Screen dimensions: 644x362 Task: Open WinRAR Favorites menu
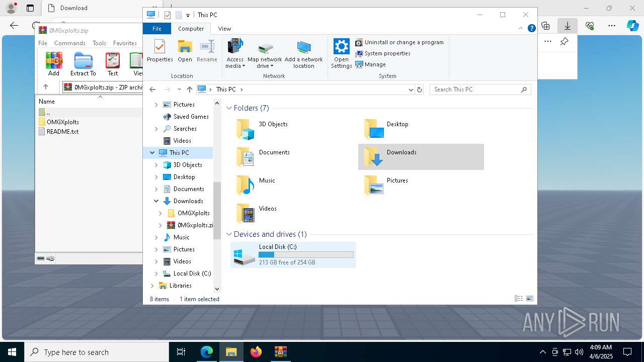pos(125,43)
